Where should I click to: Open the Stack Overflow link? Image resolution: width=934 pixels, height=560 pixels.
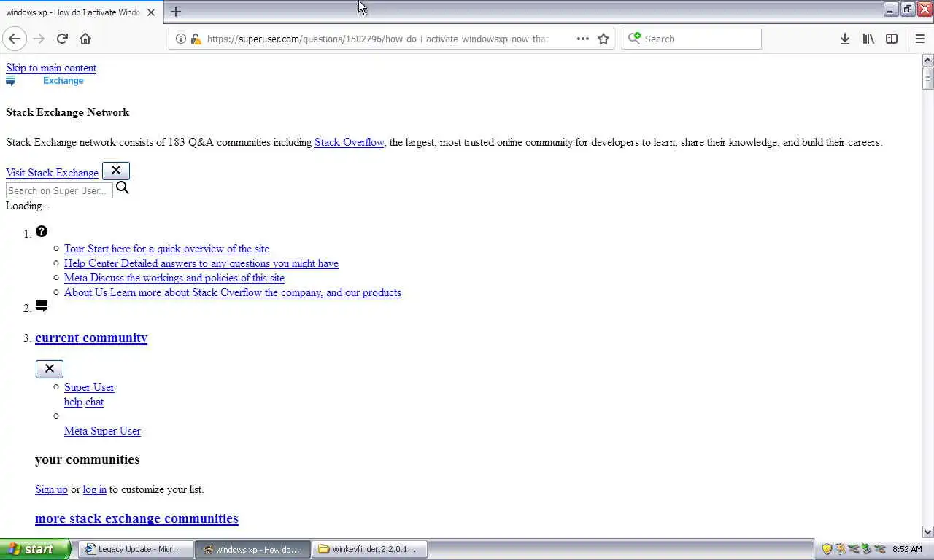pos(349,142)
